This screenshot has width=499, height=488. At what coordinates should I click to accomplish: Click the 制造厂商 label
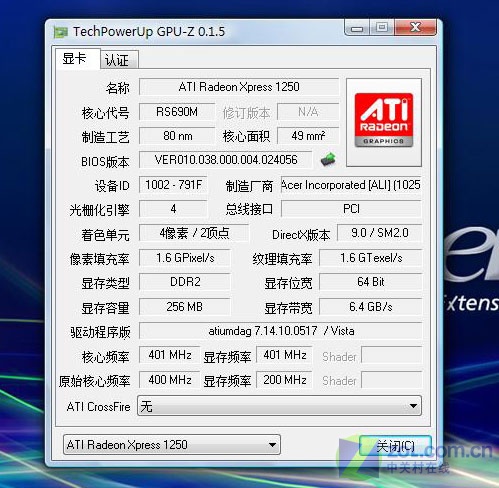click(249, 186)
